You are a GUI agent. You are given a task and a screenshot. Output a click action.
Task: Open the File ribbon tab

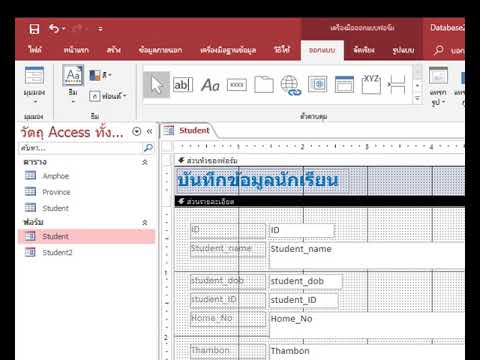[x=35, y=50]
